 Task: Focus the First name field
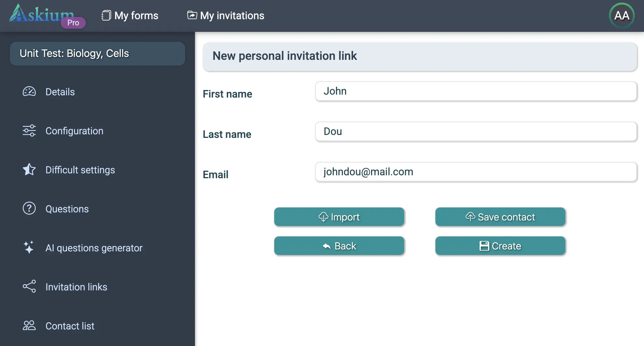pyautogui.click(x=476, y=91)
